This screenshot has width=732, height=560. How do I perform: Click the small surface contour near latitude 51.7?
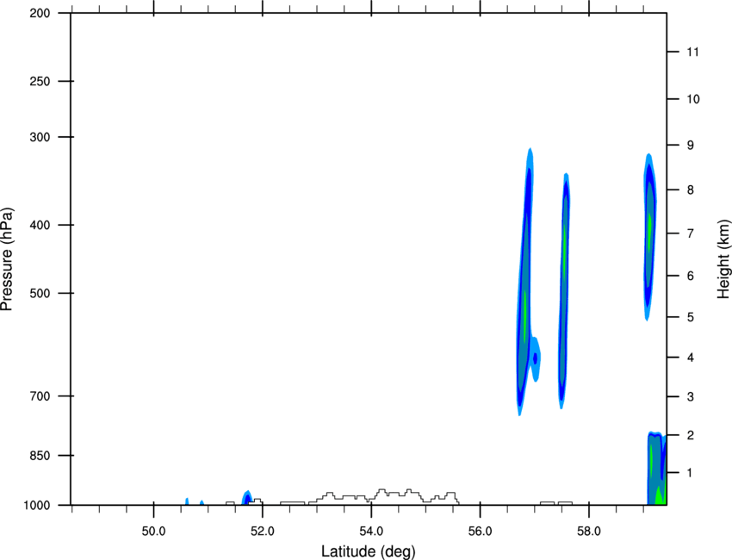tap(247, 498)
